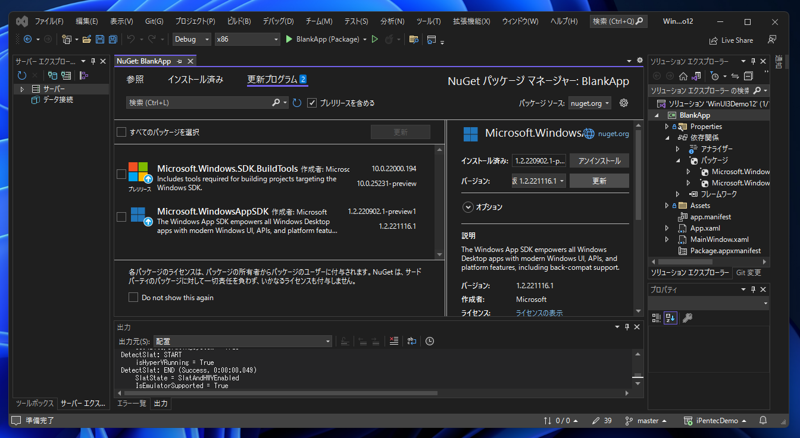Save the current file with disk icon

coord(100,39)
